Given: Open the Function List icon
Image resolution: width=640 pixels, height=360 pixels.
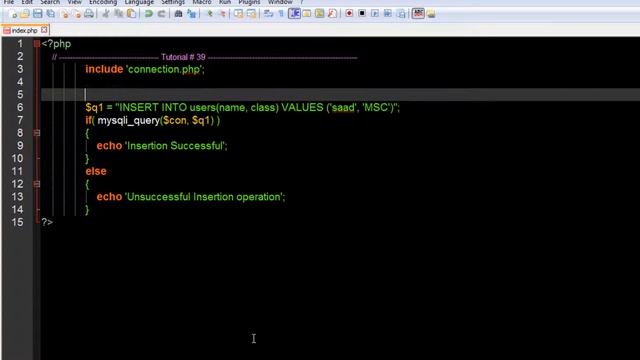Looking at the screenshot, I should click(332, 14).
